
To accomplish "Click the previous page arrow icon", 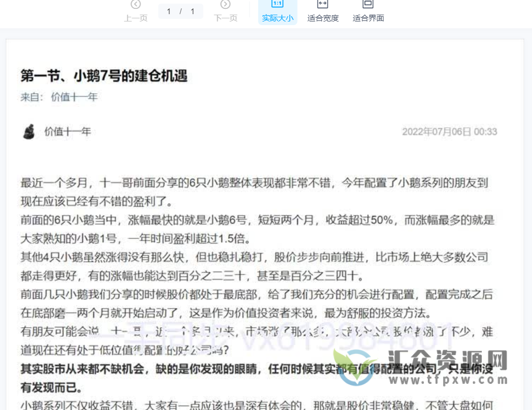I will coord(135,5).
